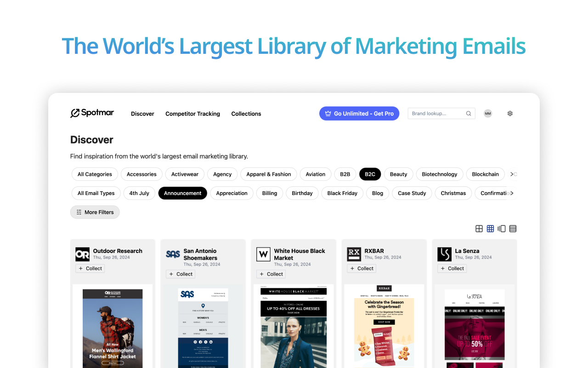Open the RXBAR Gingerbread email preview
Viewport: 588px width, 368px height.
pos(384,327)
